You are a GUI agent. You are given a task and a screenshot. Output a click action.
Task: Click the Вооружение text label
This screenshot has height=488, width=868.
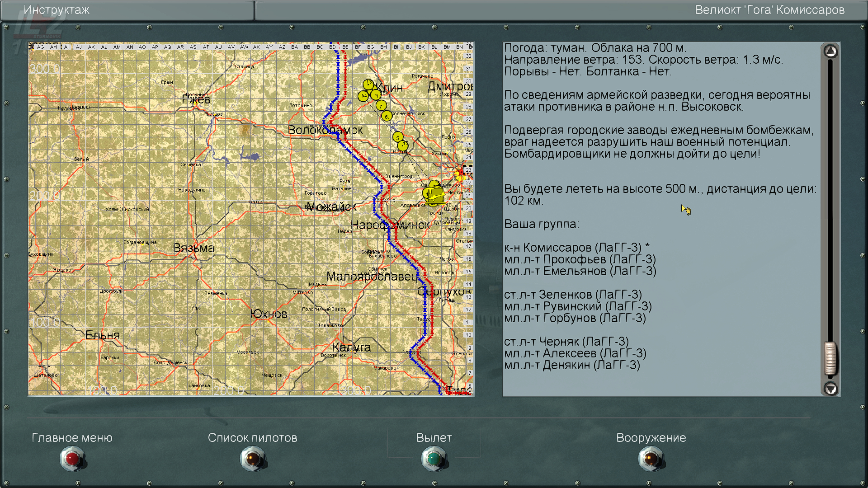[651, 437]
